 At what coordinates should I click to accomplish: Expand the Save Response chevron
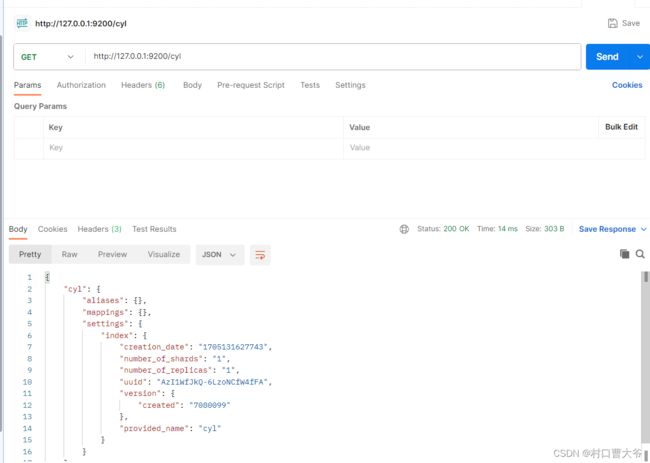644,229
